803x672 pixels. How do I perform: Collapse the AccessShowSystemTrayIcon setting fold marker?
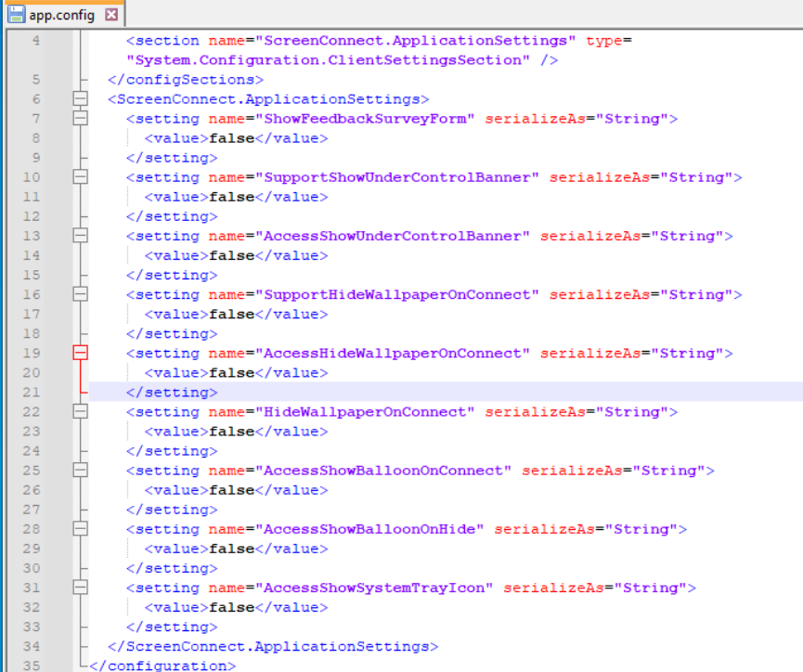pos(81,588)
